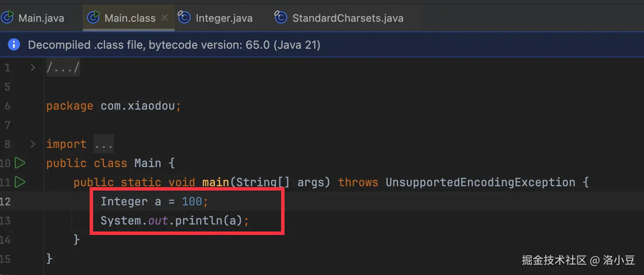Click the Main.java tab file icon
The height and width of the screenshot is (275, 644).
[7, 18]
